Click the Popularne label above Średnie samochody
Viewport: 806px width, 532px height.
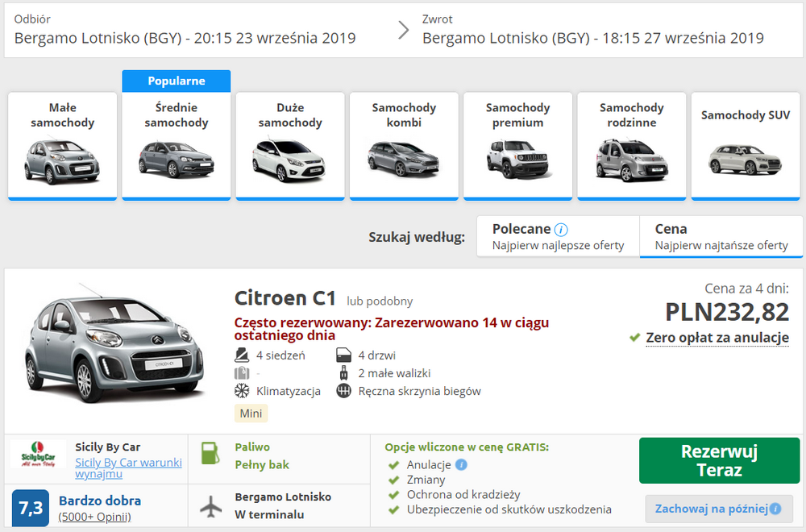pyautogui.click(x=177, y=81)
